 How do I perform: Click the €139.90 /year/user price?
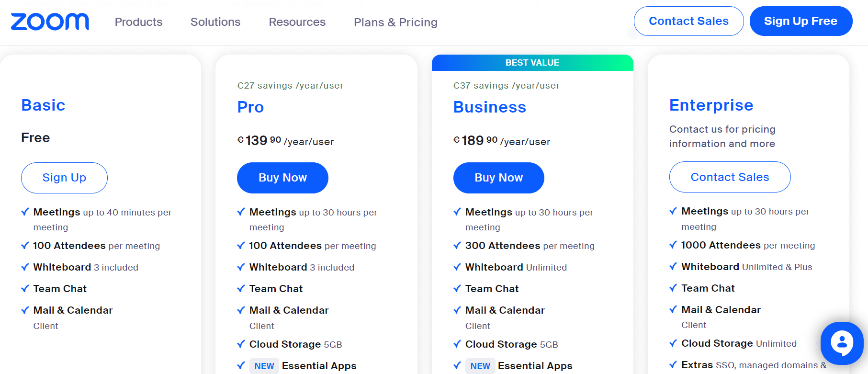pyautogui.click(x=285, y=141)
